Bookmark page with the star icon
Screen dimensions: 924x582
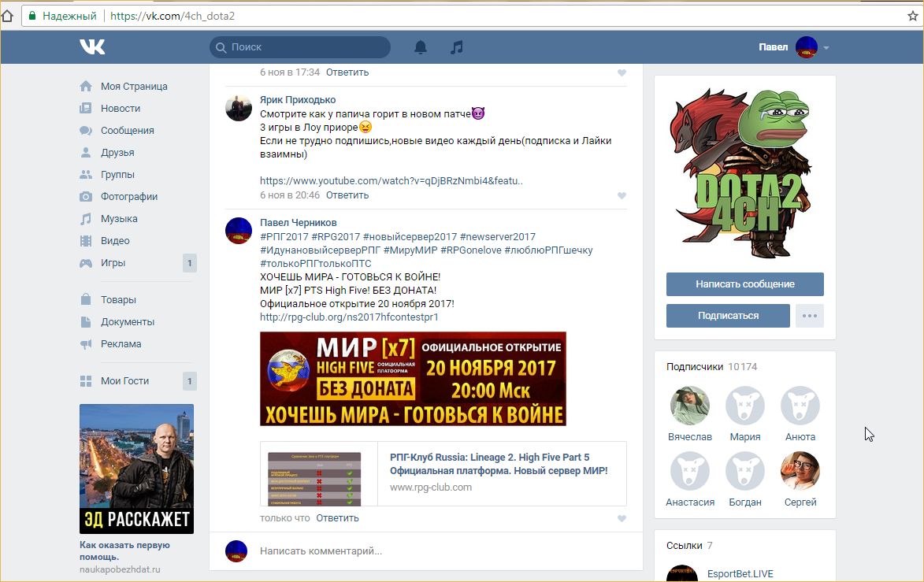tap(913, 16)
